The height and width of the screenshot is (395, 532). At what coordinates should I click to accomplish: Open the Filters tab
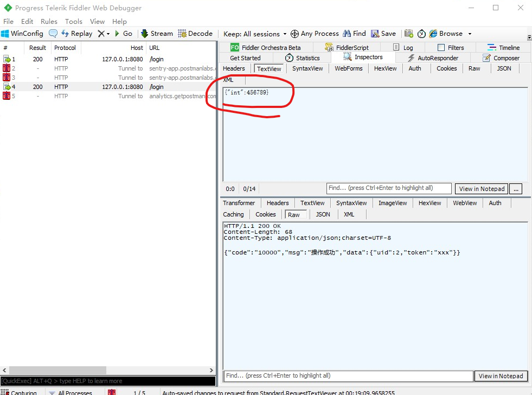pos(451,48)
